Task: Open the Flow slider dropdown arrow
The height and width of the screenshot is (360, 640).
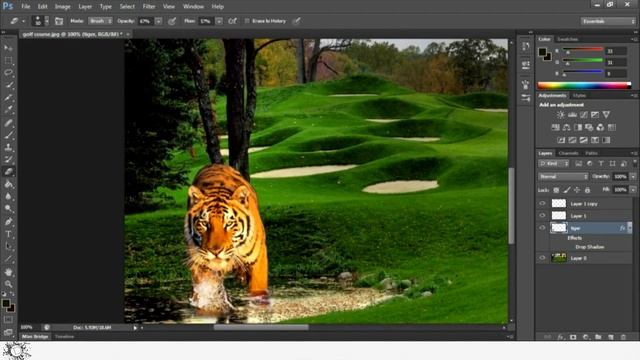Action: (219, 21)
